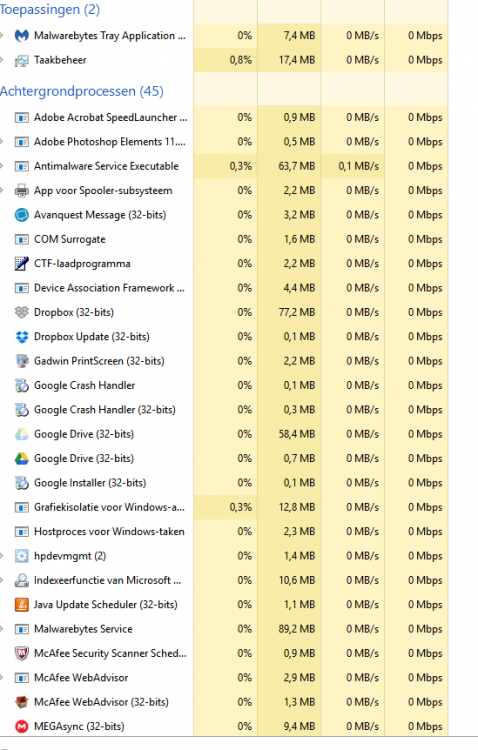478x750 pixels.
Task: Click the Gadwin PrintScreen icon
Action: click(x=22, y=361)
